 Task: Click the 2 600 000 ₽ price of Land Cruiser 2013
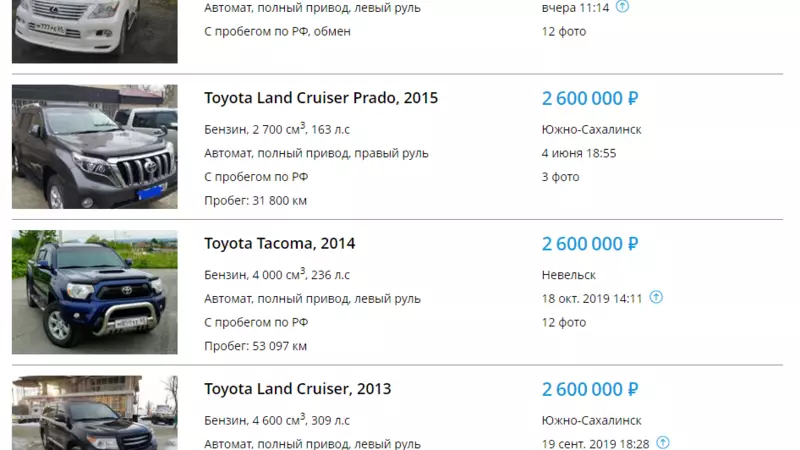(x=590, y=388)
